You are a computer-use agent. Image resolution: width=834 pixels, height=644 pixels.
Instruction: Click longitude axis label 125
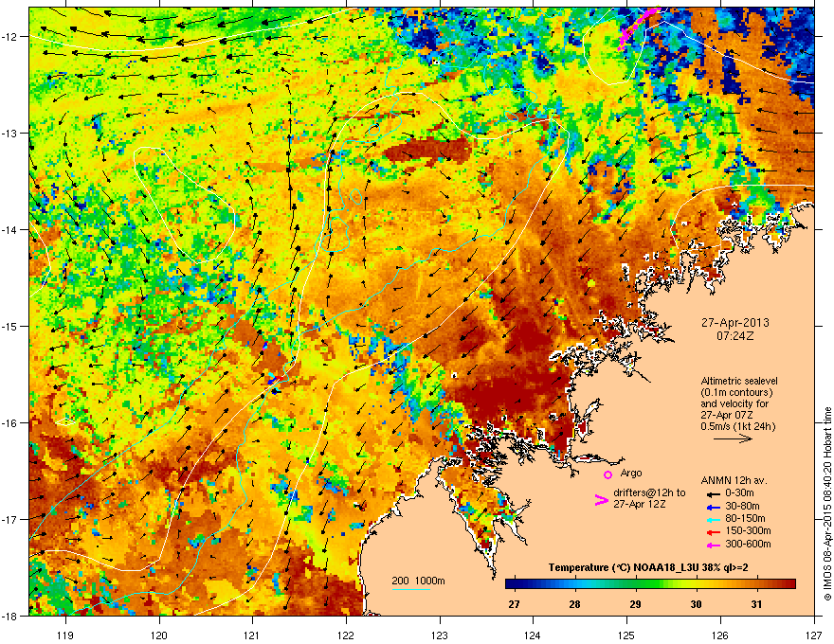click(626, 635)
